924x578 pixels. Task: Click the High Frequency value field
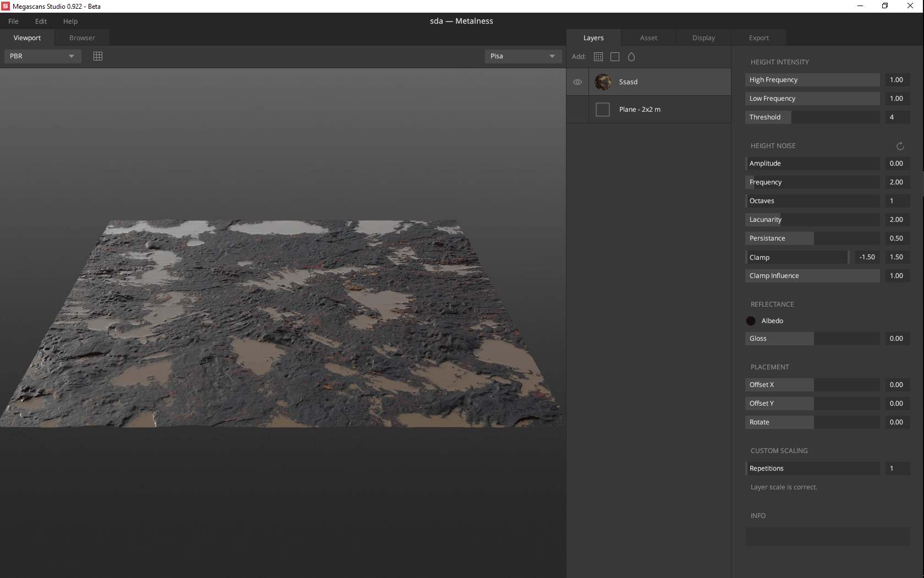[x=898, y=80]
